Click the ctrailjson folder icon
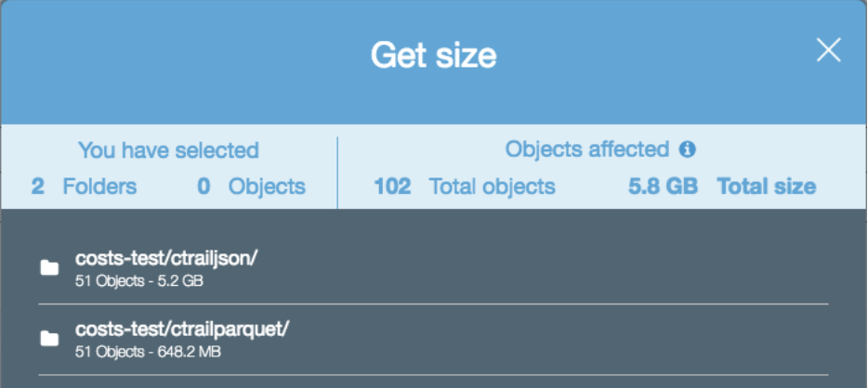The width and height of the screenshot is (868, 388). pyautogui.click(x=49, y=268)
